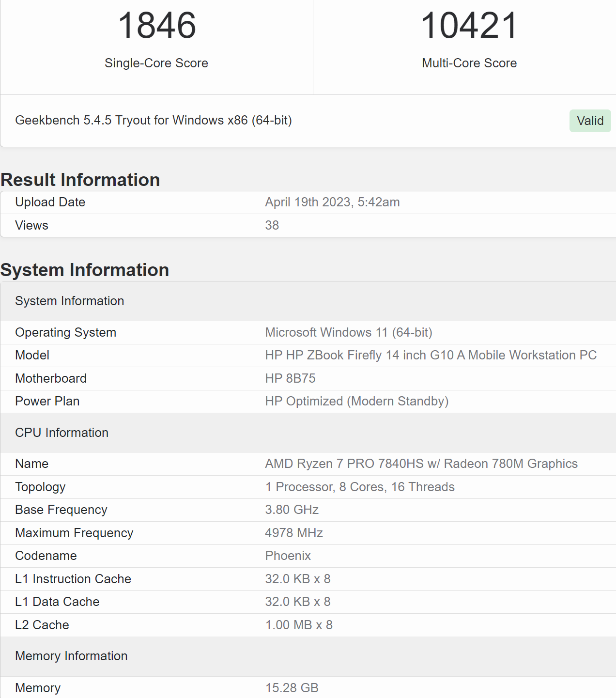Click the Microsoft Windows 11 operating system value
Image resolution: width=616 pixels, height=698 pixels.
(348, 332)
